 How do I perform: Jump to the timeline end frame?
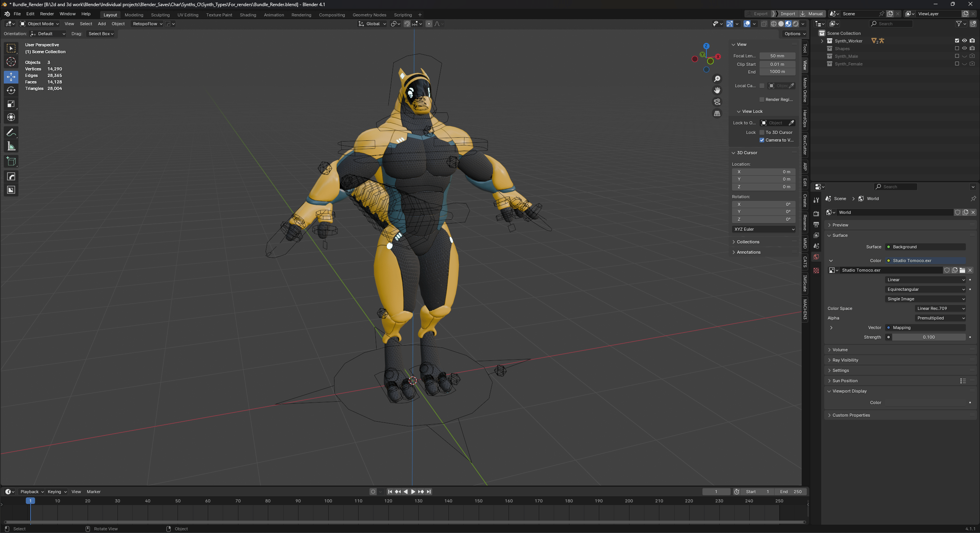pos(429,492)
